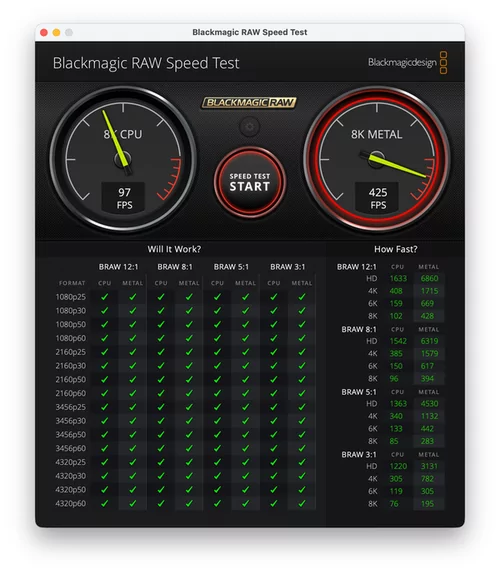The height and width of the screenshot is (574, 500).
Task: Click the BRAW 8:1 CPU checkmark for 1080p50
Action: 161,324
